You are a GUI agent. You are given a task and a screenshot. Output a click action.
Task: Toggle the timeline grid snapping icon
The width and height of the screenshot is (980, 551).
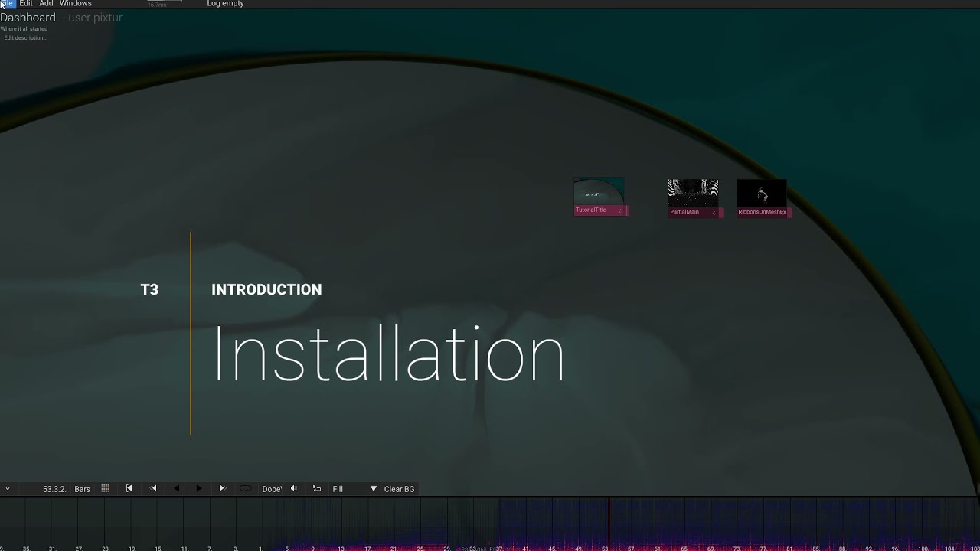tap(106, 488)
